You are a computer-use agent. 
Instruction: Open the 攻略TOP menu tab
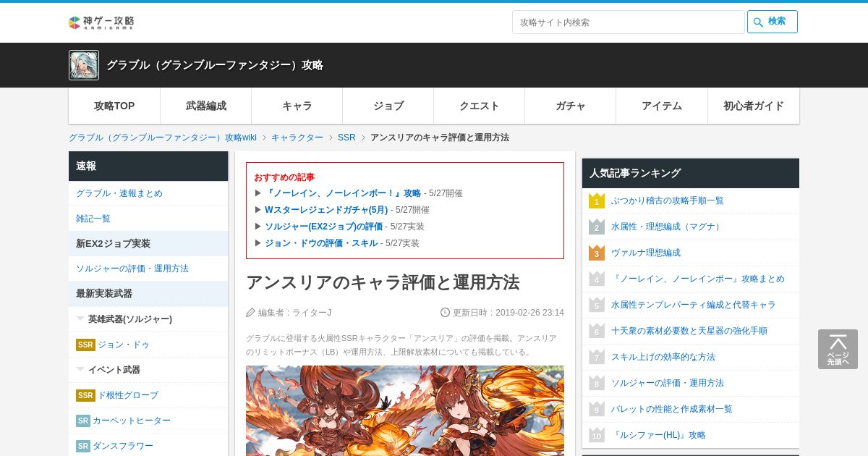point(114,106)
